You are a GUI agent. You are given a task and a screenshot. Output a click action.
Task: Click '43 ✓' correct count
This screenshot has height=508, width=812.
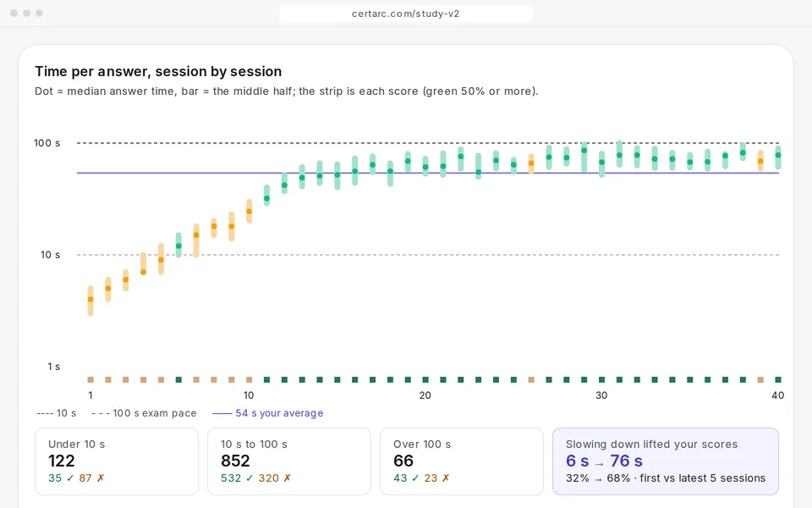pyautogui.click(x=406, y=478)
